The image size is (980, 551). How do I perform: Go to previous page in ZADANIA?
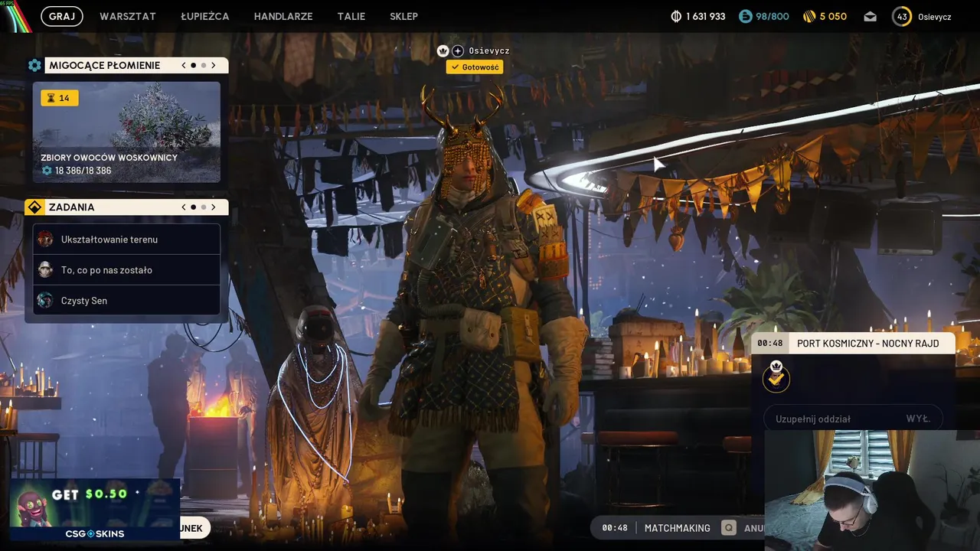click(x=184, y=207)
